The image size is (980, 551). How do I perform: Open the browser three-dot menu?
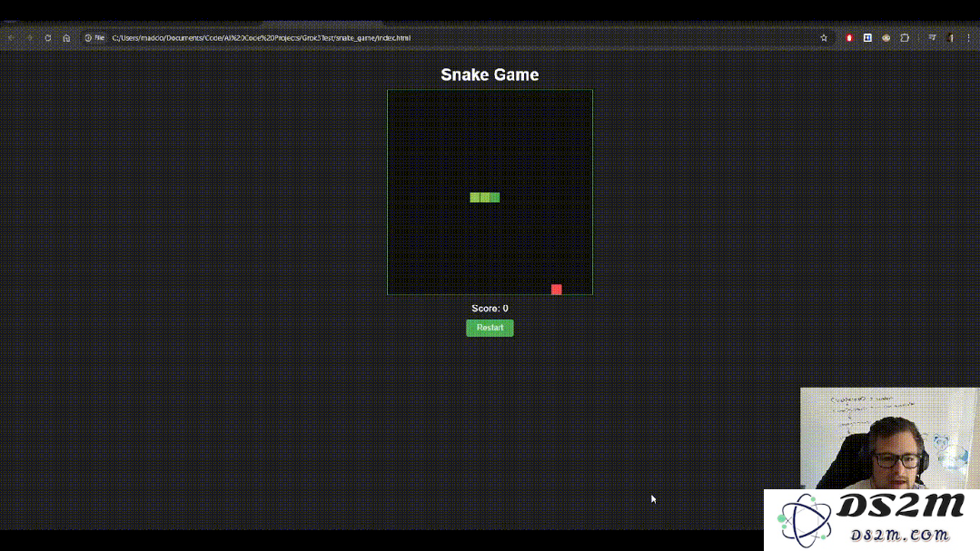tap(969, 38)
